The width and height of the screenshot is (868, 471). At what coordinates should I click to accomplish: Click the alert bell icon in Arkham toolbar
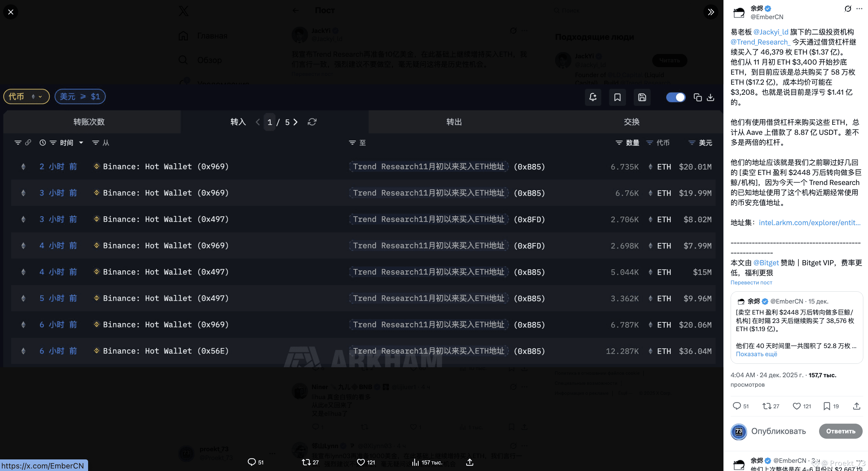click(x=593, y=97)
